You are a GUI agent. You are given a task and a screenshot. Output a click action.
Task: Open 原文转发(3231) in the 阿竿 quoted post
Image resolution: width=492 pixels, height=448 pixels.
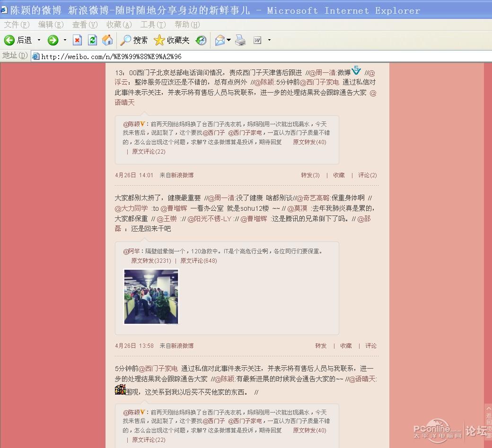[x=151, y=261]
